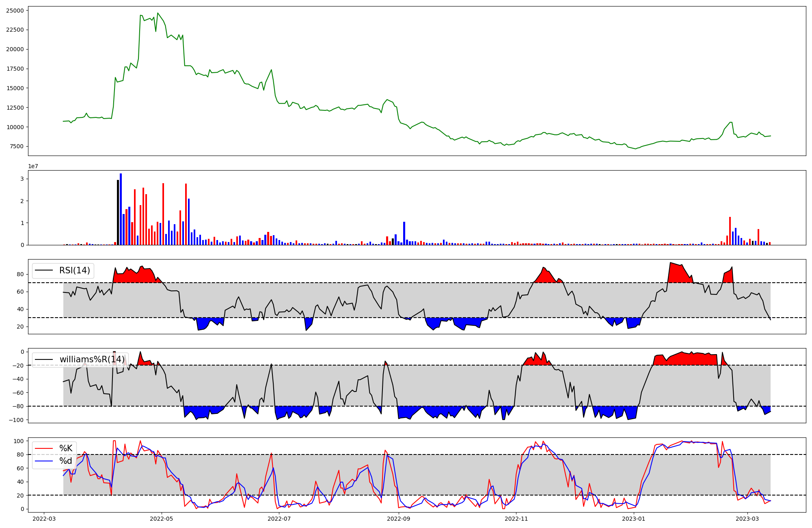The width and height of the screenshot is (812, 528).
Task: Click the red %K legend line sample
Action: point(44,448)
